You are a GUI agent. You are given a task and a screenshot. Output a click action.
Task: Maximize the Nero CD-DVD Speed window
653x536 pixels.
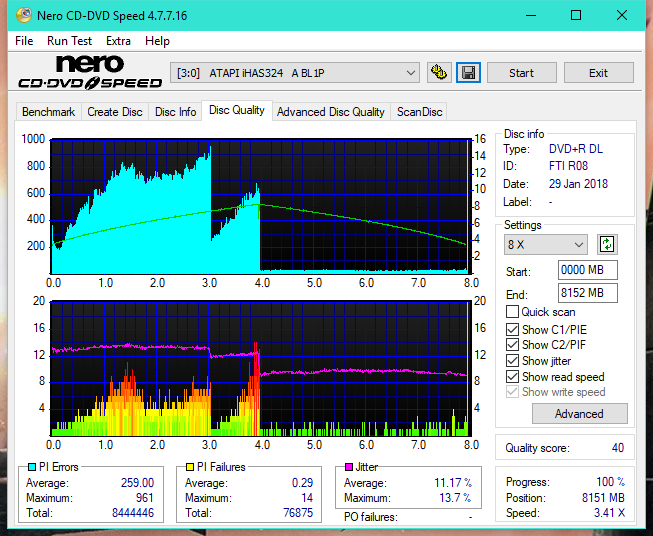576,15
